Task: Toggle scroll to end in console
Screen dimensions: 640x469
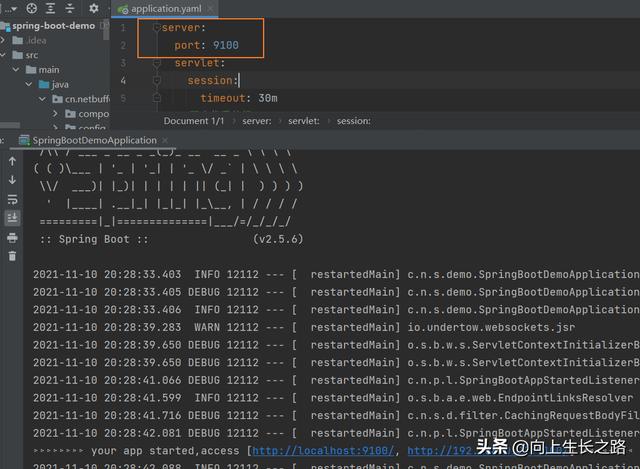Action: (x=12, y=218)
